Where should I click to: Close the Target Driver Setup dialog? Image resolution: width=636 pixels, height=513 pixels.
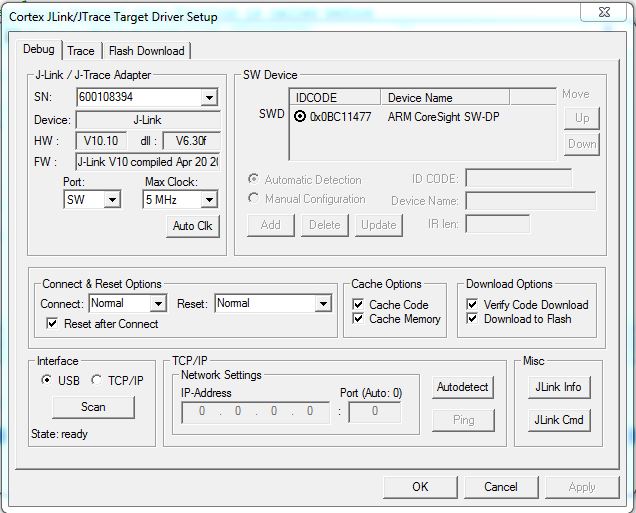pos(604,12)
